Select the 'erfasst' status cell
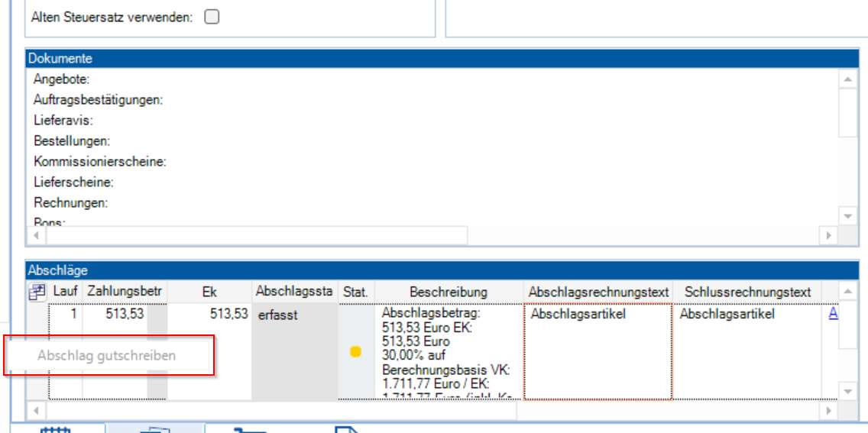Image resolution: width=868 pixels, height=433 pixels. click(x=294, y=351)
